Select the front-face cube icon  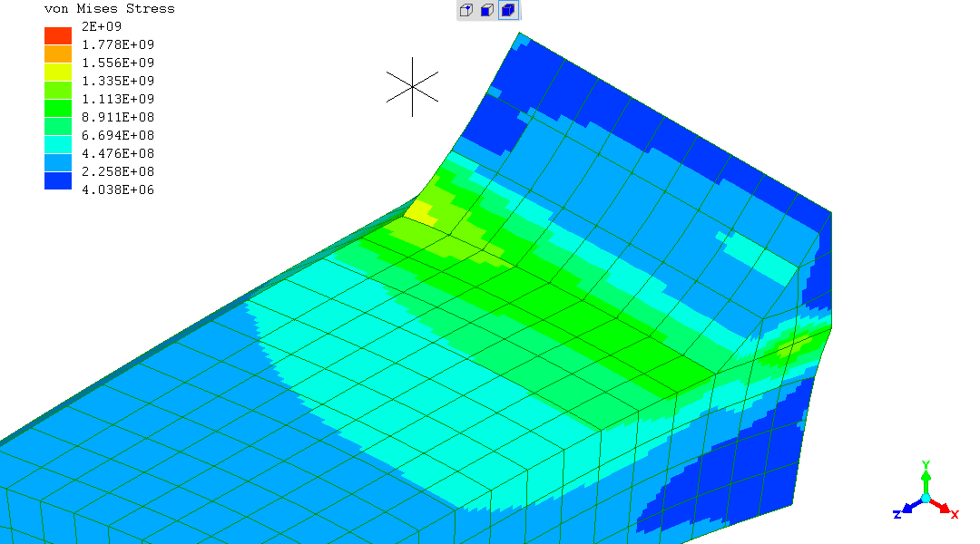click(487, 11)
